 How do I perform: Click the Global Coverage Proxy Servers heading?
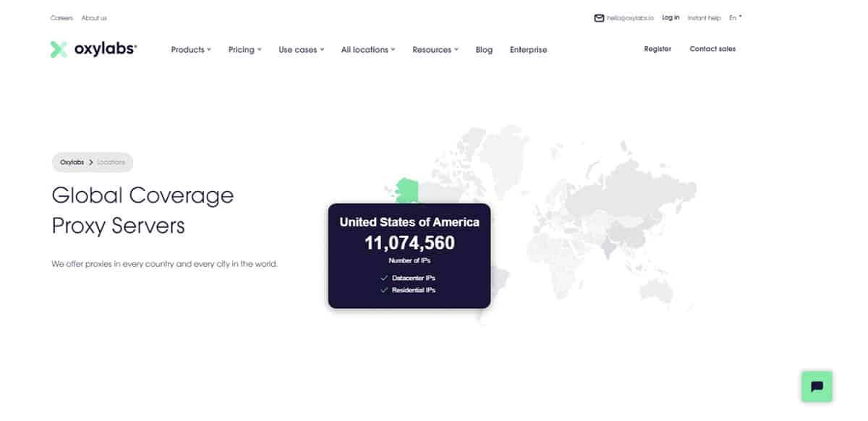[142, 210]
